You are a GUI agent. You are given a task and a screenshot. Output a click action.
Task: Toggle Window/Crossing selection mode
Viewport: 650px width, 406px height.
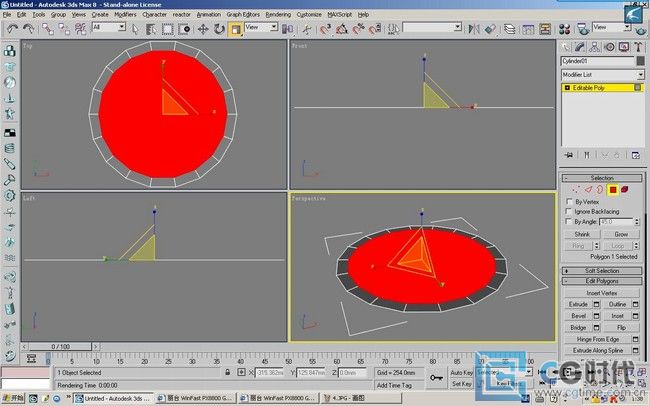pos(184,29)
